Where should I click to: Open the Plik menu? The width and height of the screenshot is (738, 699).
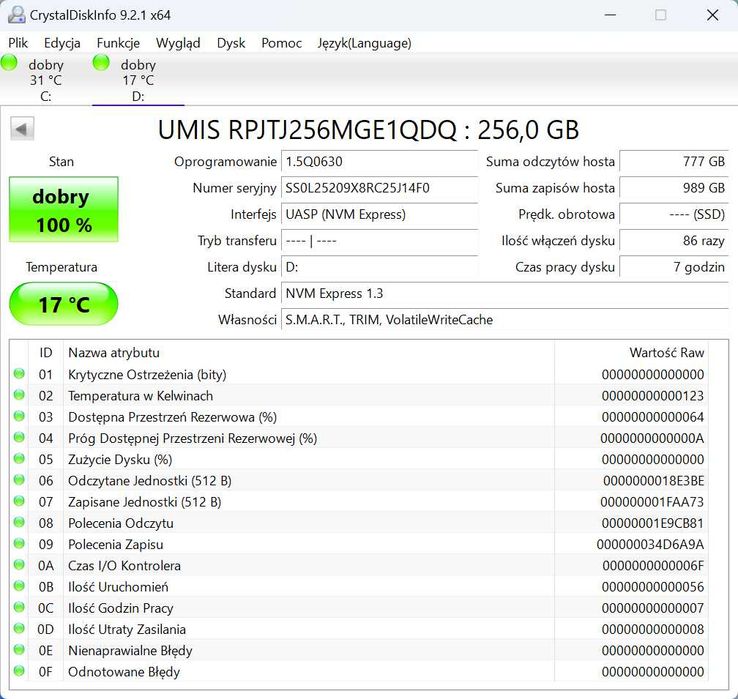[x=18, y=43]
